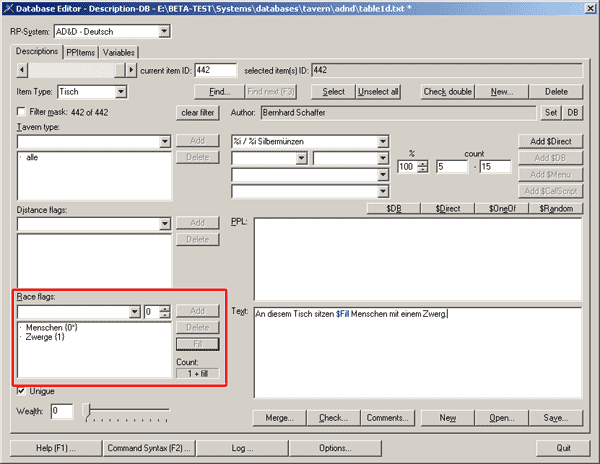Screen dimensions: 600x464
Task: Expand the Tavern type combo box
Action: click(x=165, y=142)
